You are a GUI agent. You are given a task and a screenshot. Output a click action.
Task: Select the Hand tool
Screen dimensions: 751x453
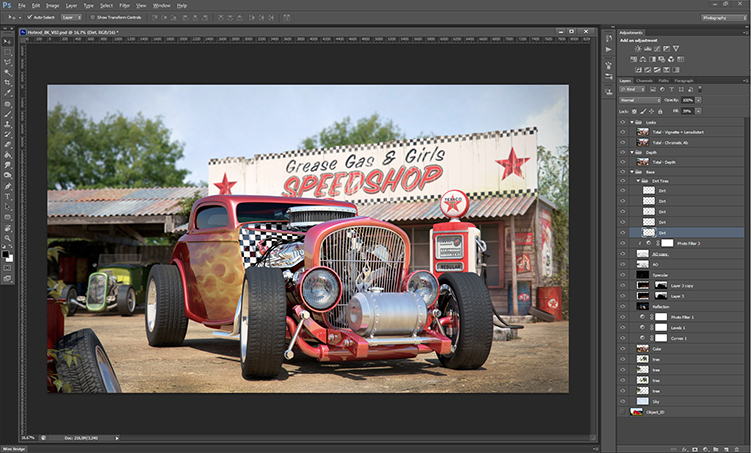(7, 228)
